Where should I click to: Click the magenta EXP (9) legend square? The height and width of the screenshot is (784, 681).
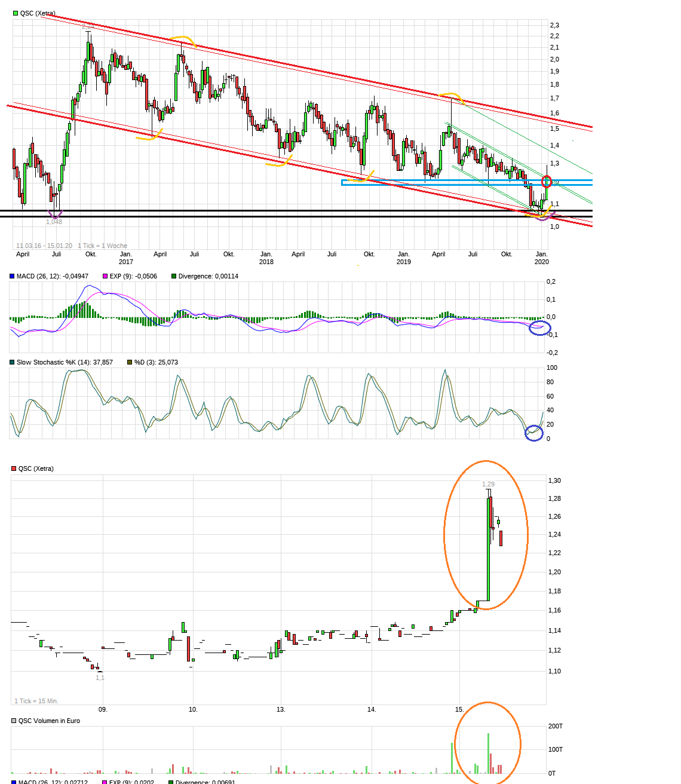pyautogui.click(x=105, y=276)
